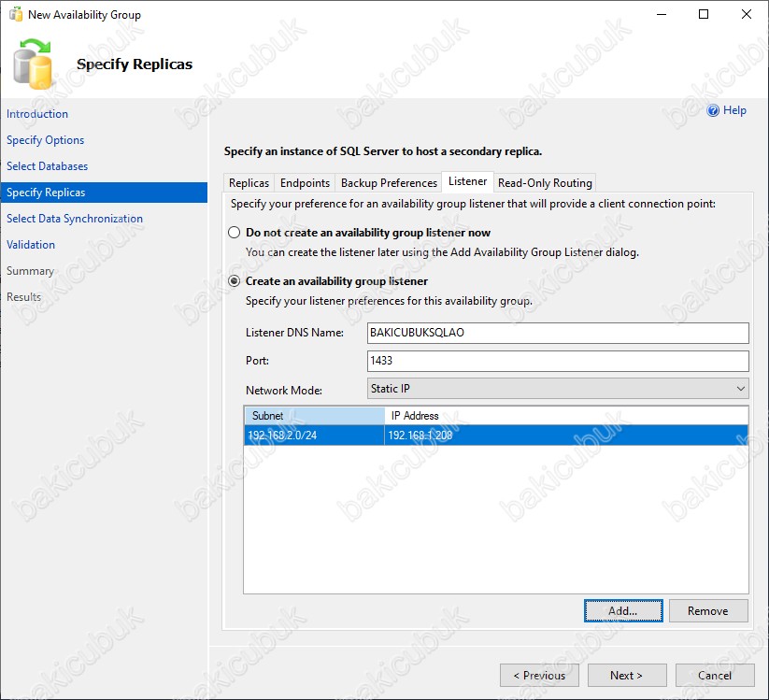Select the 192.168.2.0/24 subnet row
The height and width of the screenshot is (700, 769).
(313, 436)
